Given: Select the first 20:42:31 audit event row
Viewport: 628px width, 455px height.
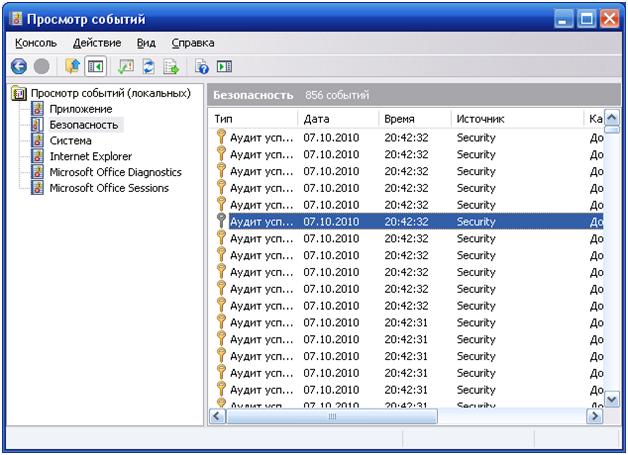Looking at the screenshot, I should tap(406, 322).
